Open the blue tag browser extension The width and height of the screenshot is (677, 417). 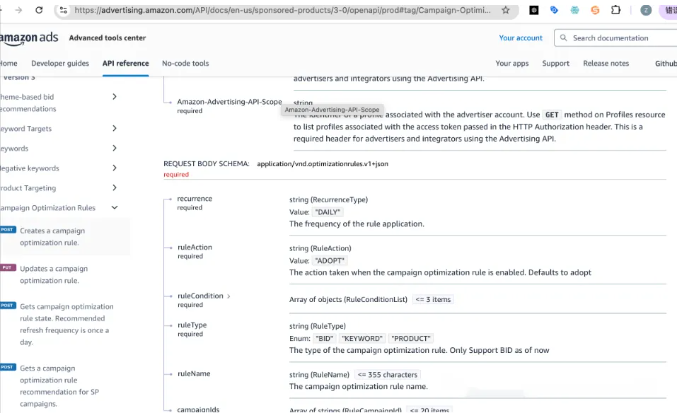(x=554, y=10)
